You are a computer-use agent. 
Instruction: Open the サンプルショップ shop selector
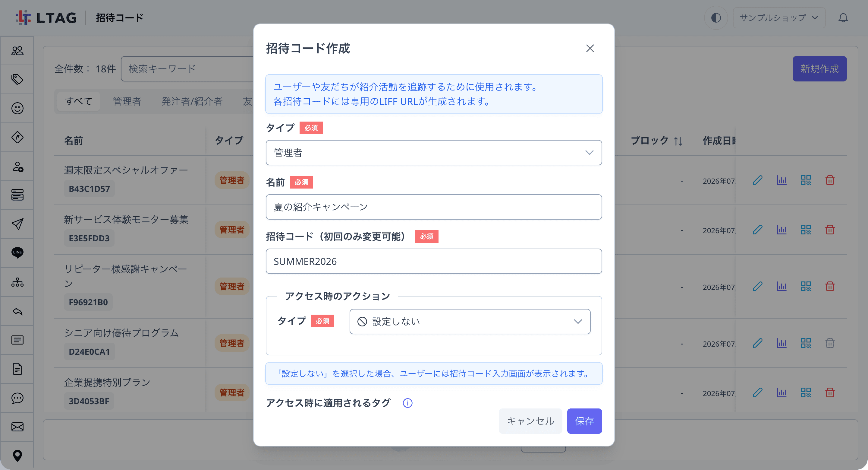click(779, 18)
